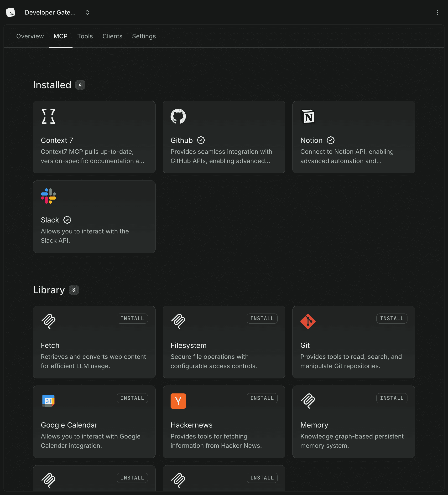Click the verified badge next to Github
The image size is (448, 495).
pyautogui.click(x=201, y=140)
